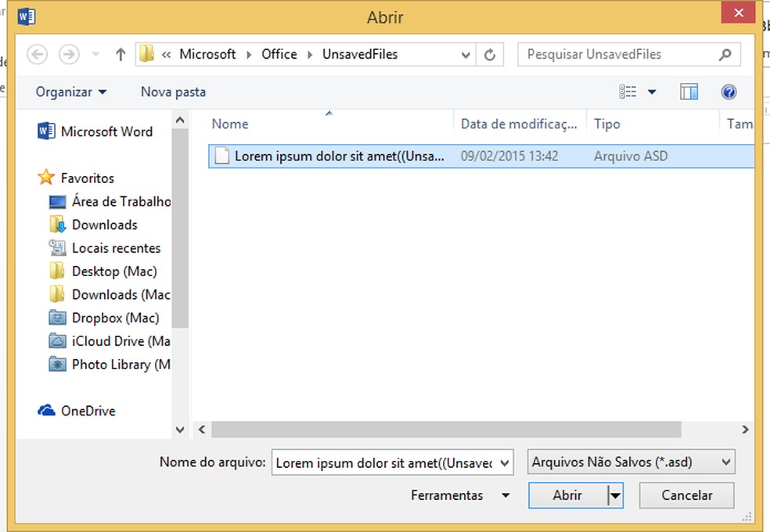This screenshot has width=770, height=532.
Task: Click navigation pane scroll up arrow
Action: (x=180, y=120)
